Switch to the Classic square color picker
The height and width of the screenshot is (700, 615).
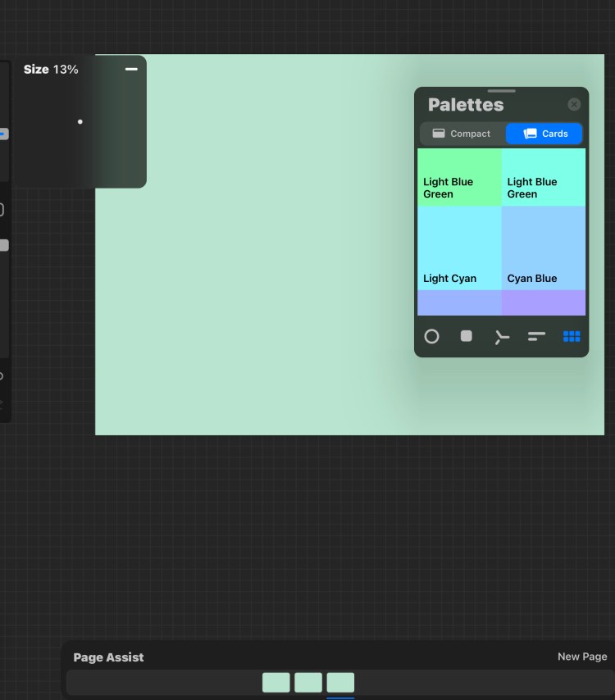[467, 336]
